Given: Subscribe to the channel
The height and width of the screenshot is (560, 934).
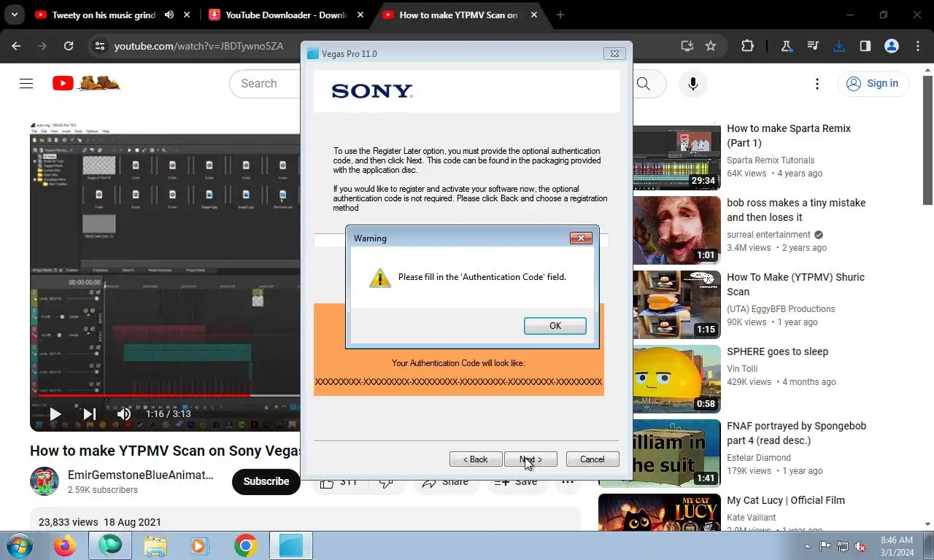Looking at the screenshot, I should [266, 481].
